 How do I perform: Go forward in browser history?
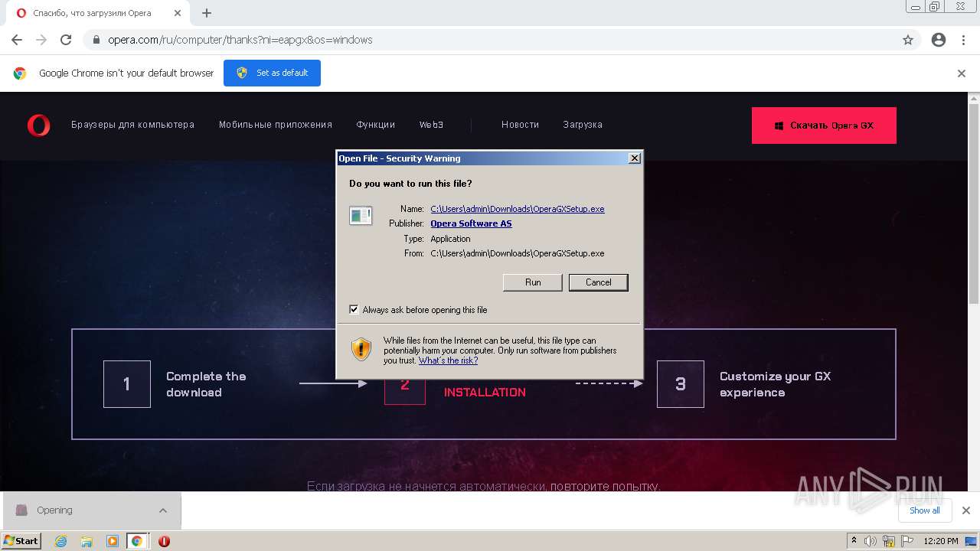(41, 40)
